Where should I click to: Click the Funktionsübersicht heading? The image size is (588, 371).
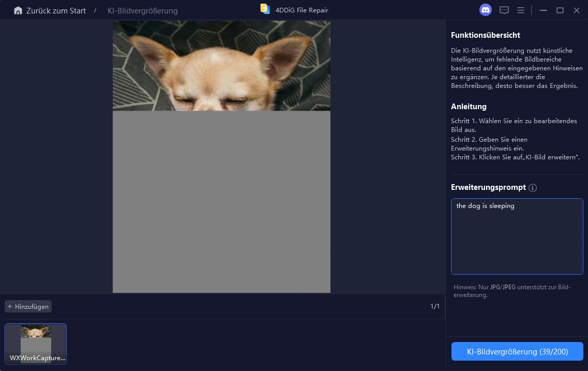click(x=486, y=35)
